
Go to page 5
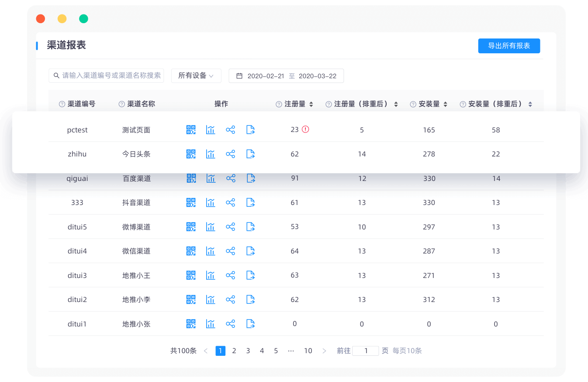click(276, 351)
